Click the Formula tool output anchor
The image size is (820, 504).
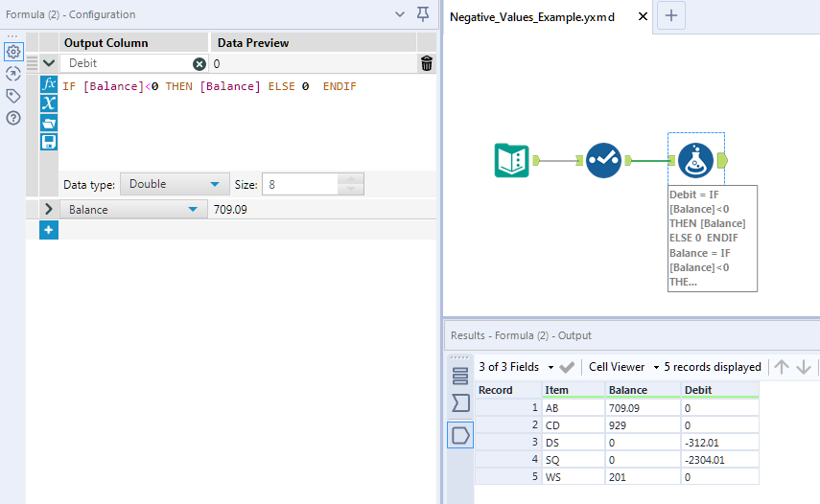click(722, 160)
